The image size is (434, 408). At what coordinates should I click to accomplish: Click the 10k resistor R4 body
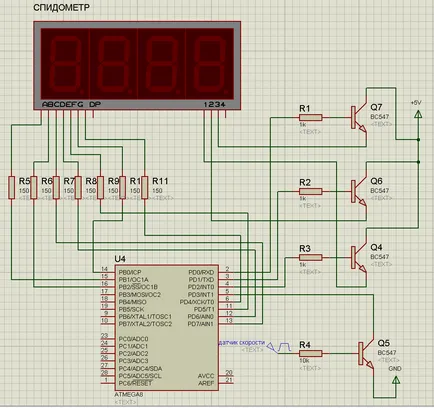tap(310, 353)
